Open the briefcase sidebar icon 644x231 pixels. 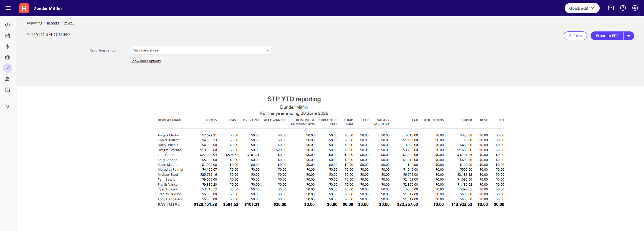(8, 57)
